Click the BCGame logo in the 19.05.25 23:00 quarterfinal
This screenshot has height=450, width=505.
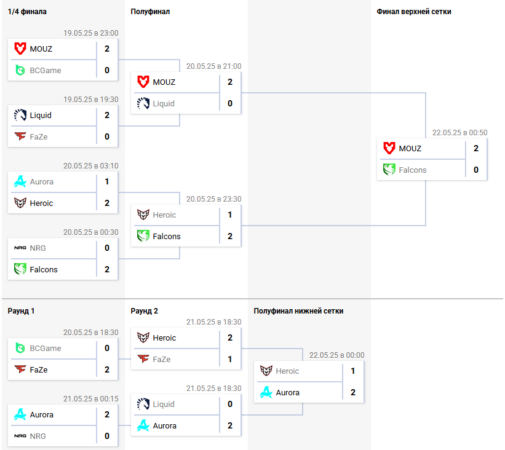click(x=20, y=70)
